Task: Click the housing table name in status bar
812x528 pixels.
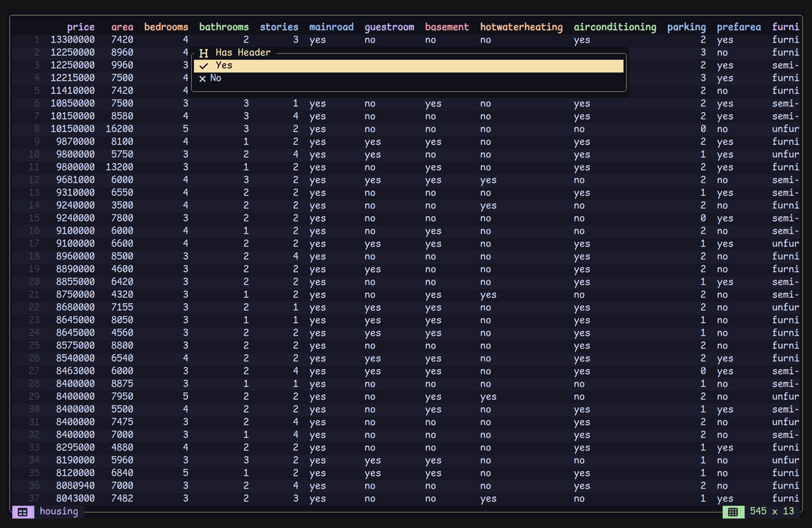Action: 59,511
